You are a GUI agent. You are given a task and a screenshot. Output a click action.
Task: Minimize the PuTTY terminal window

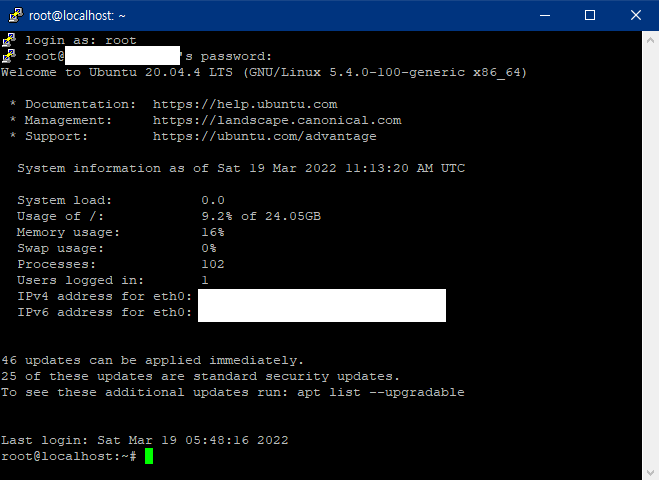(545, 15)
